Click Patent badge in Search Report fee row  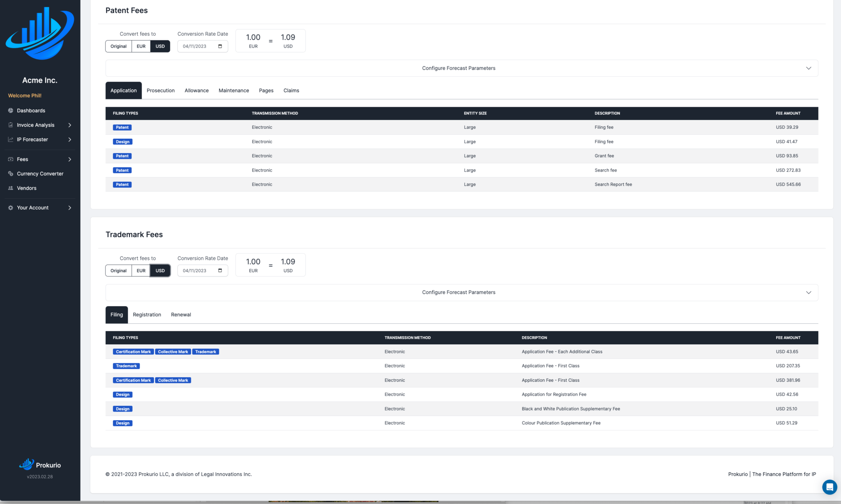pos(122,185)
